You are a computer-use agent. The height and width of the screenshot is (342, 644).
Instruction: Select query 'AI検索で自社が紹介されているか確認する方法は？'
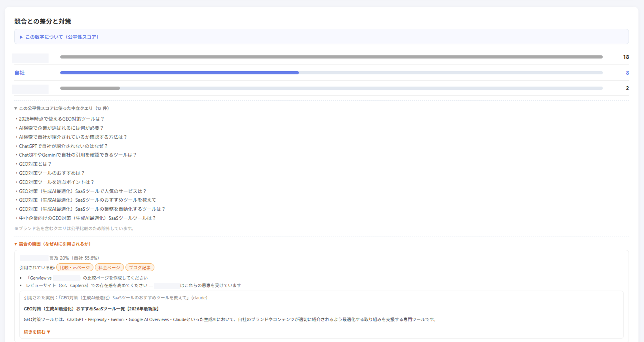click(73, 137)
